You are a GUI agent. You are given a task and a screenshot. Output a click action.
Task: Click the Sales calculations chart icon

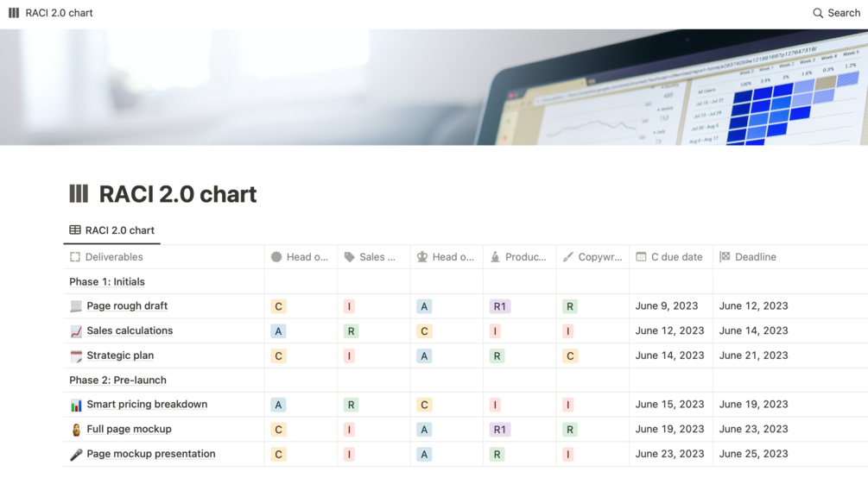[x=76, y=331]
